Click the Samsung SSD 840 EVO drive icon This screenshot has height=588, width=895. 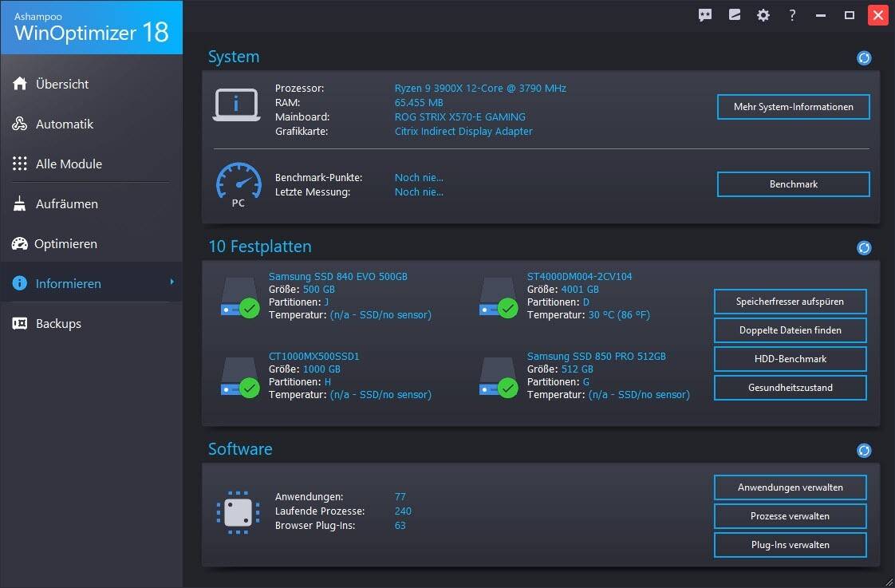[x=239, y=298]
